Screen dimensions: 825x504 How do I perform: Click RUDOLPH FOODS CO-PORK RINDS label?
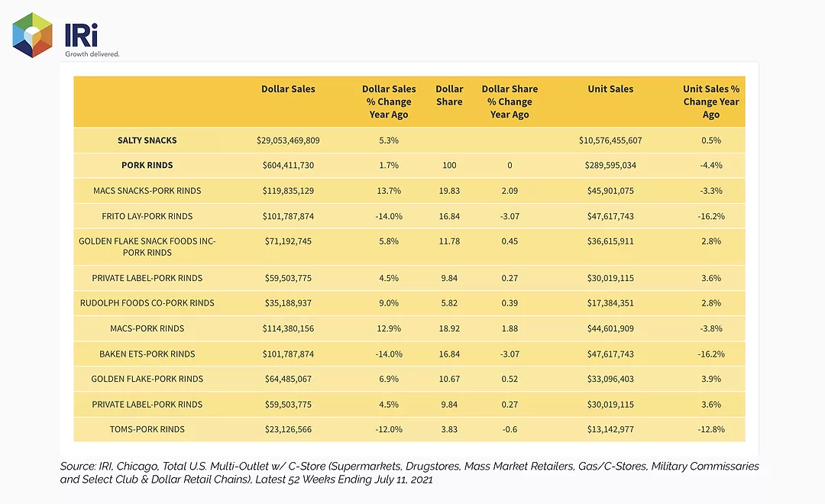tap(147, 303)
